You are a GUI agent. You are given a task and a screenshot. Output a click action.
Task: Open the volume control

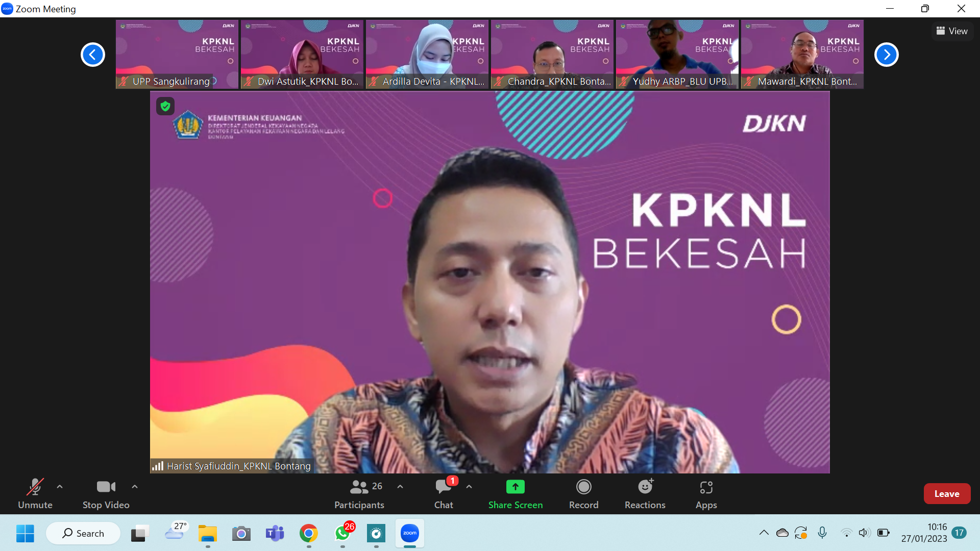click(864, 533)
